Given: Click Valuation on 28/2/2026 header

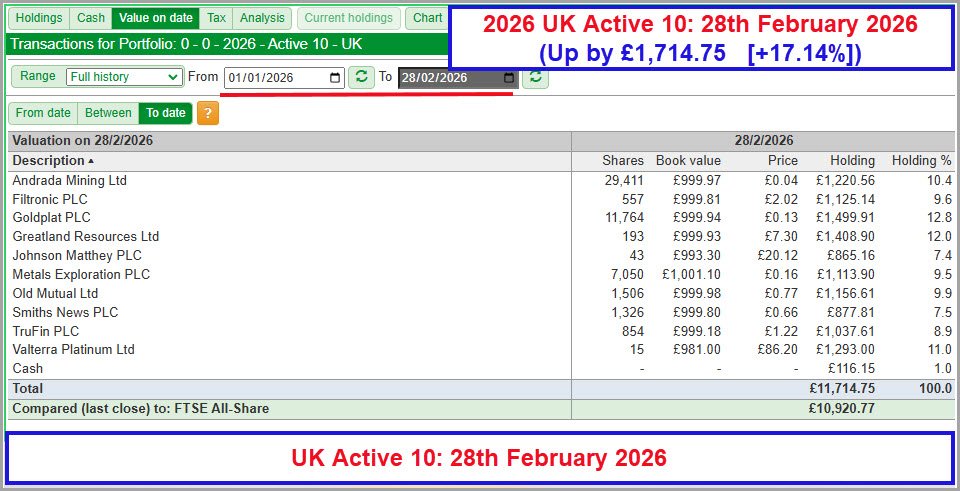Looking at the screenshot, I should click(x=83, y=141).
